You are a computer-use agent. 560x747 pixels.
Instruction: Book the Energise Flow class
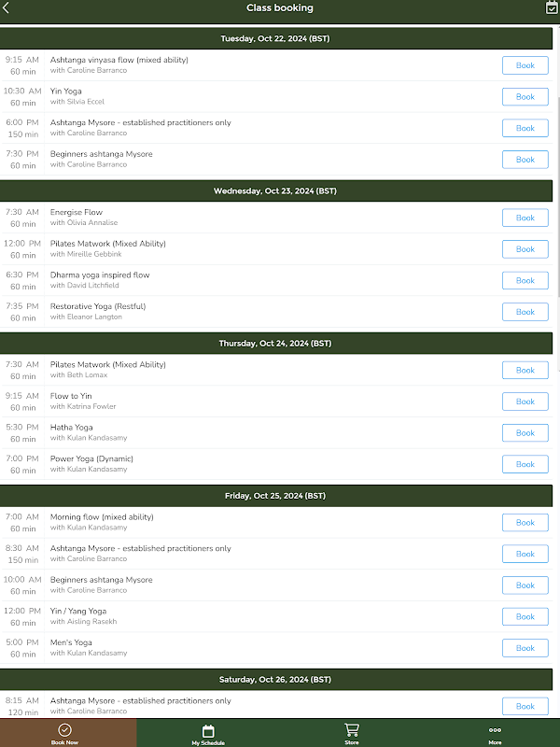tap(525, 218)
